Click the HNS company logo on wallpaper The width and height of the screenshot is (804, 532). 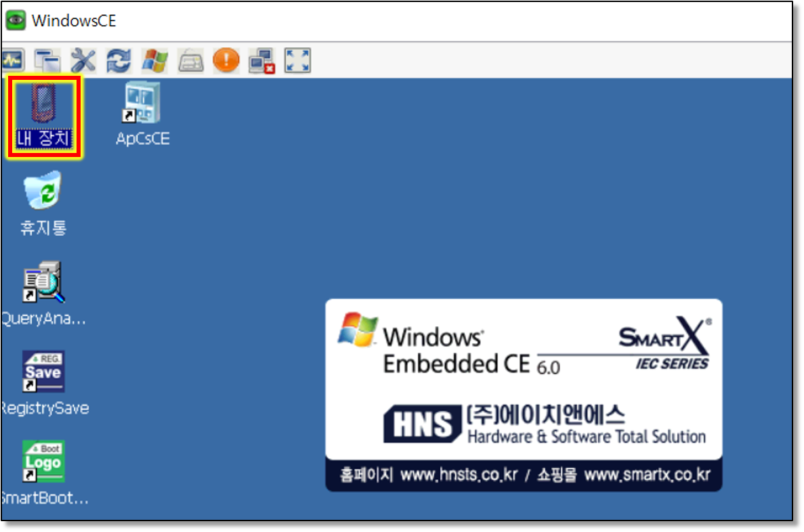pyautogui.click(x=420, y=424)
